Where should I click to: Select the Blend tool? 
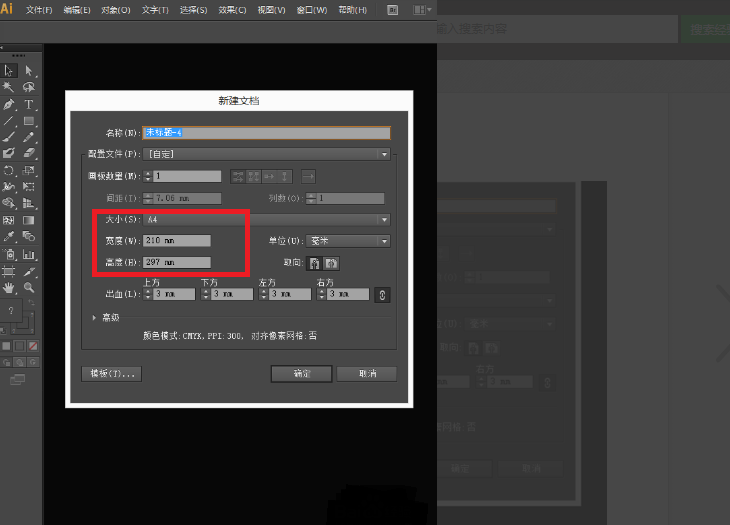[x=29, y=236]
